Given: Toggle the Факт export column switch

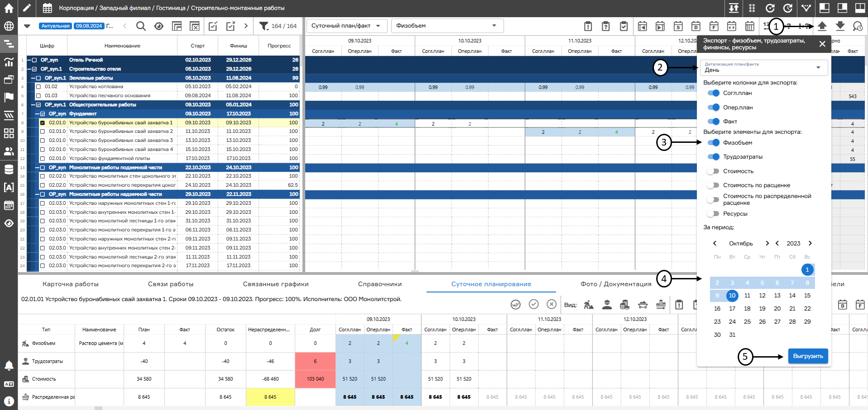Looking at the screenshot, I should pyautogui.click(x=714, y=121).
